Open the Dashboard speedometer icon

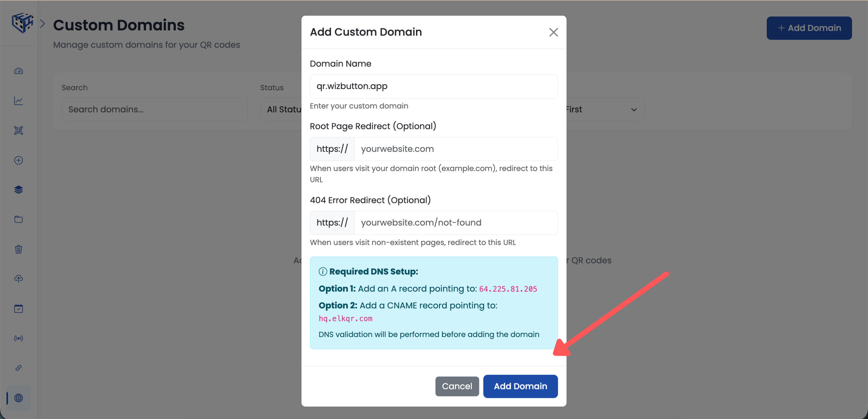(19, 71)
